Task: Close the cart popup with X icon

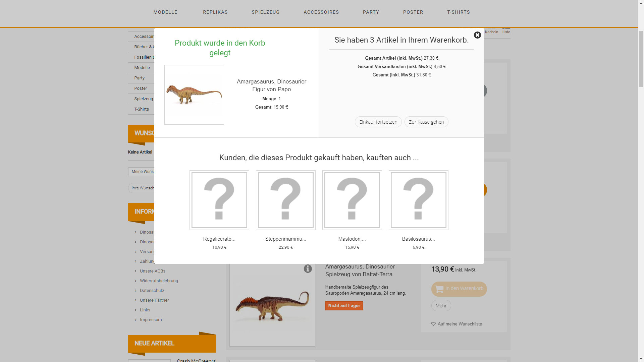Action: pos(477,35)
